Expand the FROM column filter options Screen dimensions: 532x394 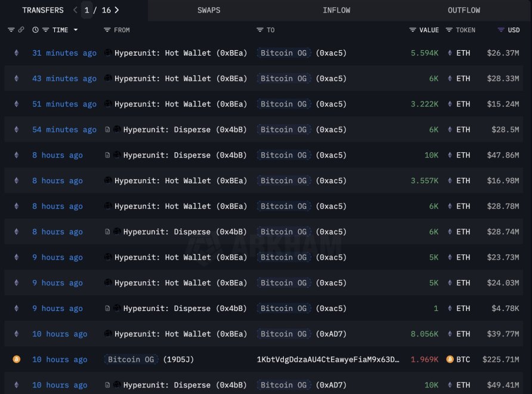pos(107,30)
